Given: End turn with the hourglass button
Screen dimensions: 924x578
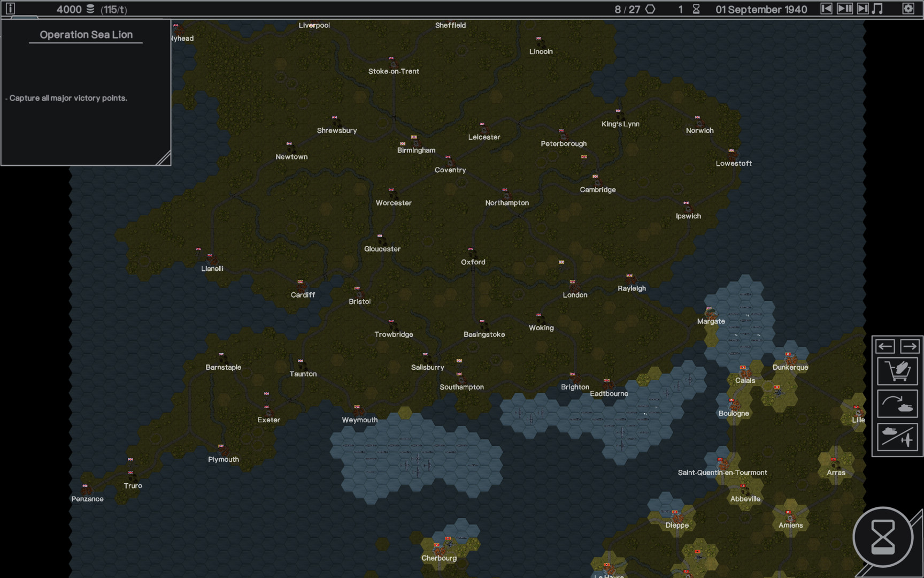Looking at the screenshot, I should [883, 537].
